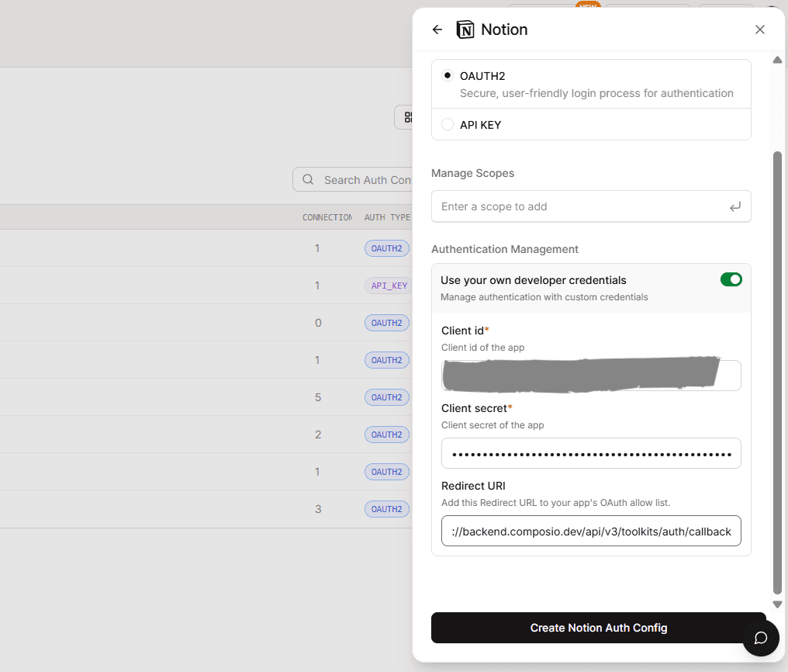Click the enter-arrow icon in the scope field
The image size is (788, 672).
pos(735,206)
